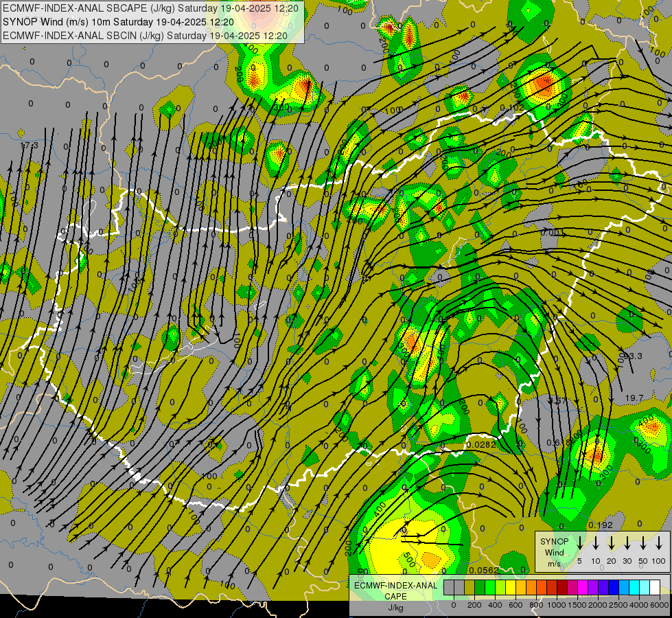Click the 50 m/s wind arrow in legend
Screen dimensions: 672x618
[x=643, y=543]
